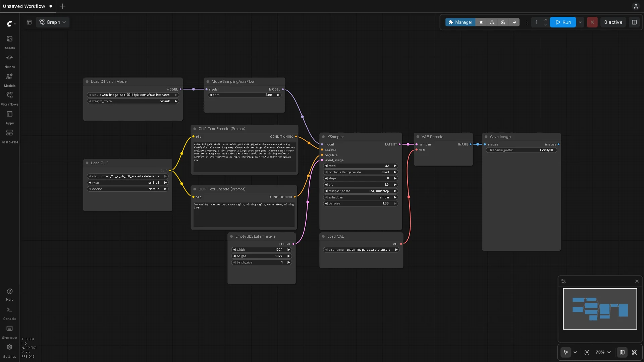Click the unload models icon in Manager bar
This screenshot has width=644, height=362.
[492, 22]
